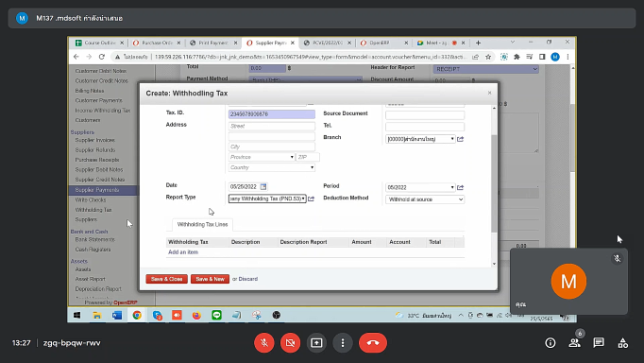
Task: Open Customer Credit Notes menu
Action: pyautogui.click(x=101, y=81)
